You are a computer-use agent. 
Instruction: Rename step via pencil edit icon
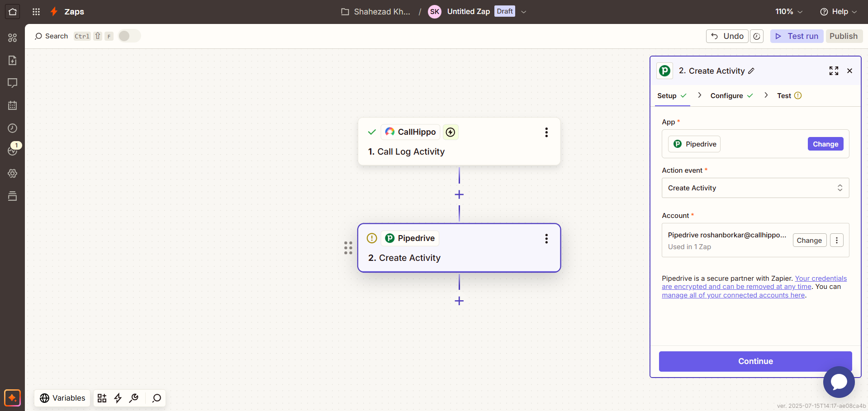[x=751, y=71]
